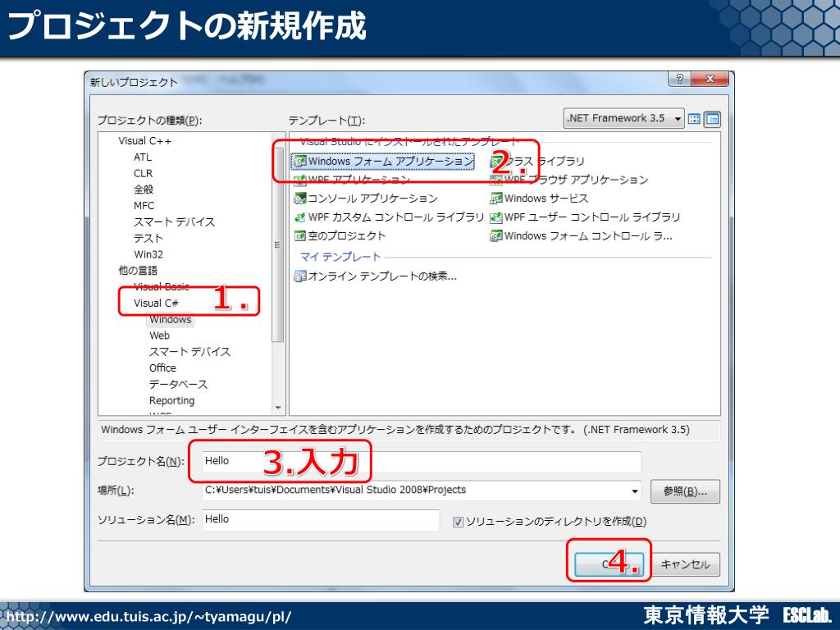The image size is (840, 630).
Task: Select Windows サービス template icon
Action: coord(496,199)
